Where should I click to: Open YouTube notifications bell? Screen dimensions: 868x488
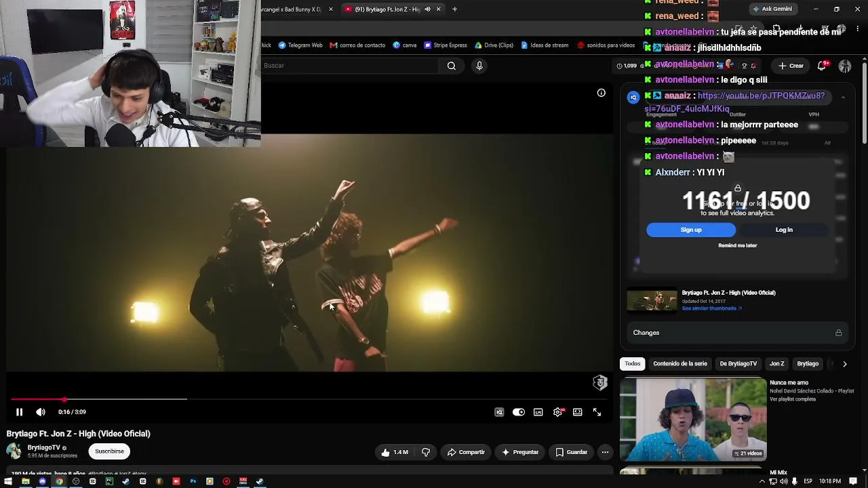[822, 66]
